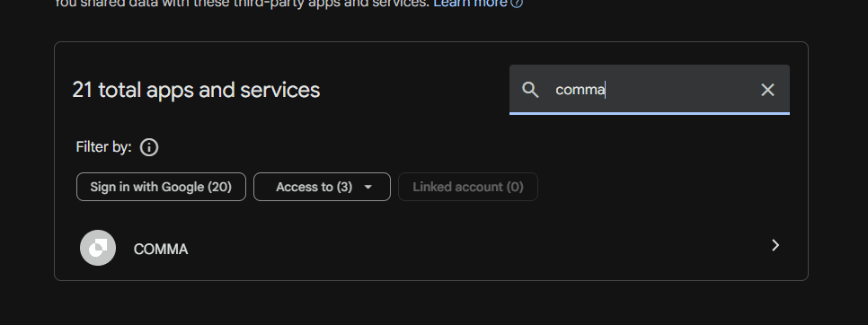Click the help icon beside Learn more

pos(516,4)
